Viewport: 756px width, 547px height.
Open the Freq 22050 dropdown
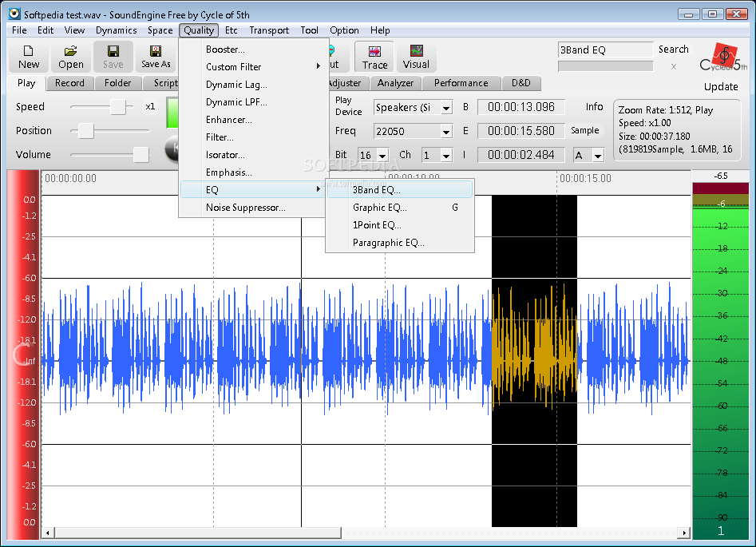point(446,131)
